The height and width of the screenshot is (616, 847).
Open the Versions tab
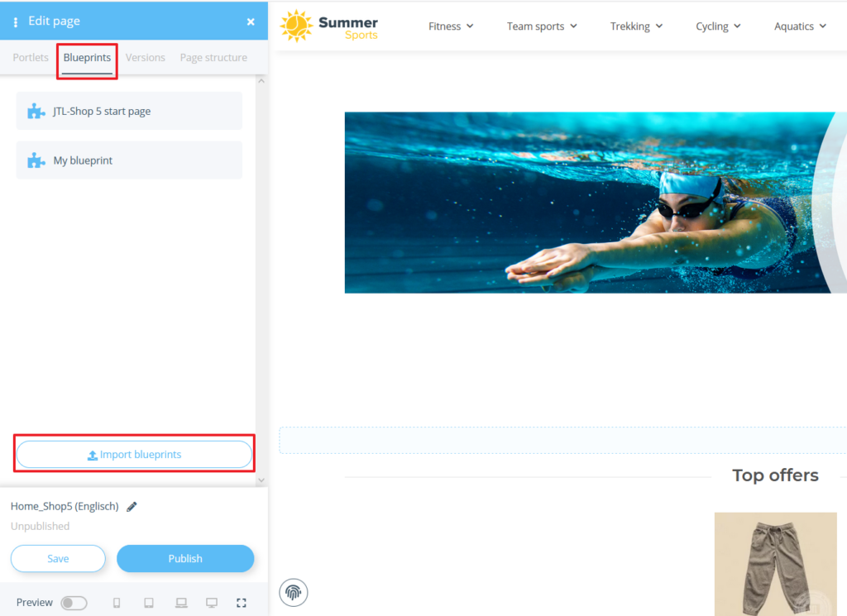coord(145,57)
